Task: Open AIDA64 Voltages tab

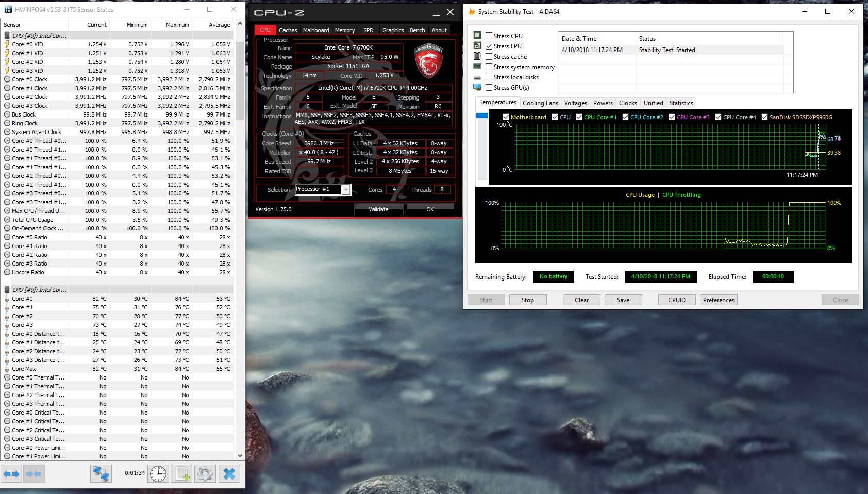Action: pyautogui.click(x=575, y=103)
